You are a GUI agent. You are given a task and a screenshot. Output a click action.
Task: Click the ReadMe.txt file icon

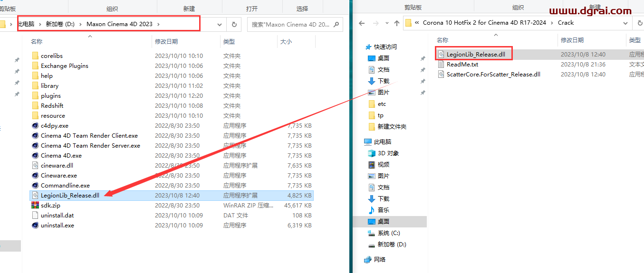[x=441, y=65]
